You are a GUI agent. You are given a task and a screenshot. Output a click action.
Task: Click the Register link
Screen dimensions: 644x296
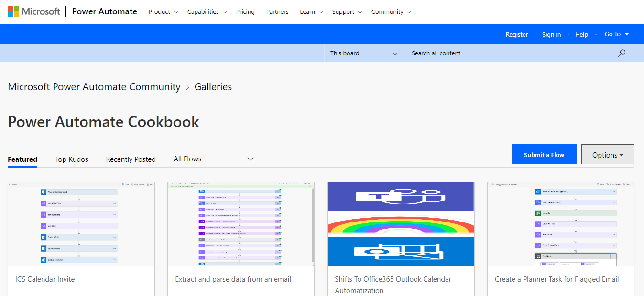pyautogui.click(x=516, y=34)
